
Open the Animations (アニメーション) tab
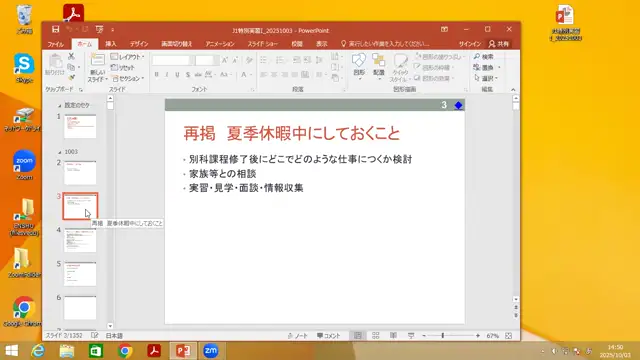(x=220, y=44)
